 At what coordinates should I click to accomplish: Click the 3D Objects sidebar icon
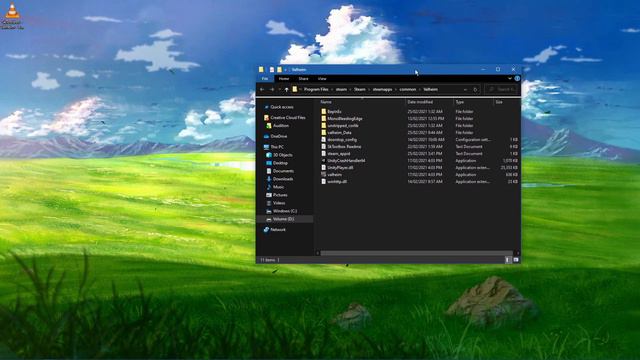[x=269, y=155]
